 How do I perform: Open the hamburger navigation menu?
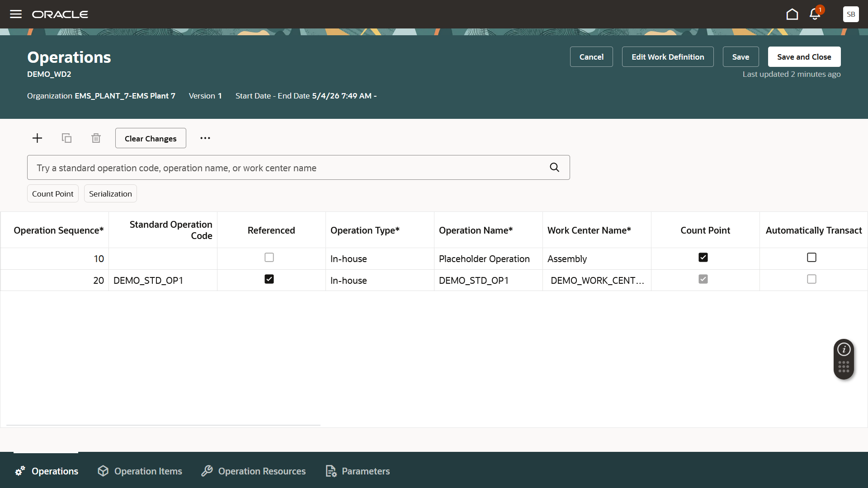[16, 14]
